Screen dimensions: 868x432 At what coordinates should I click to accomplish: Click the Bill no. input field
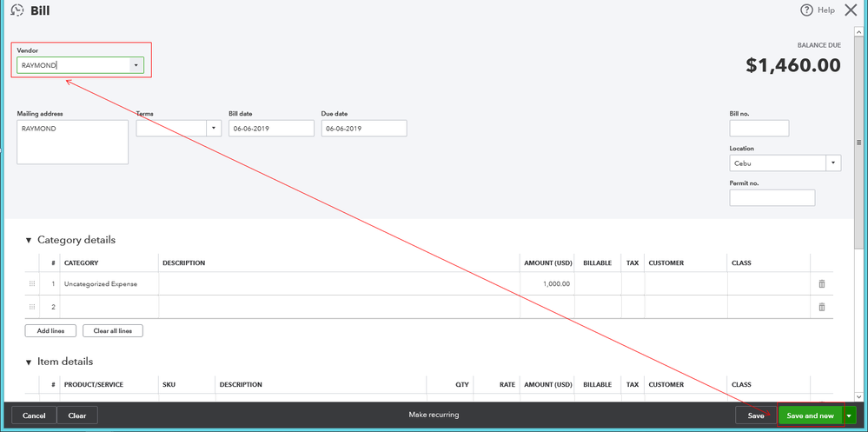[759, 128]
